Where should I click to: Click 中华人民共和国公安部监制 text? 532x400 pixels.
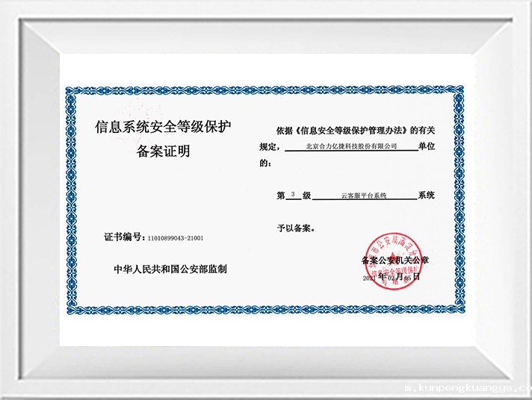point(170,269)
